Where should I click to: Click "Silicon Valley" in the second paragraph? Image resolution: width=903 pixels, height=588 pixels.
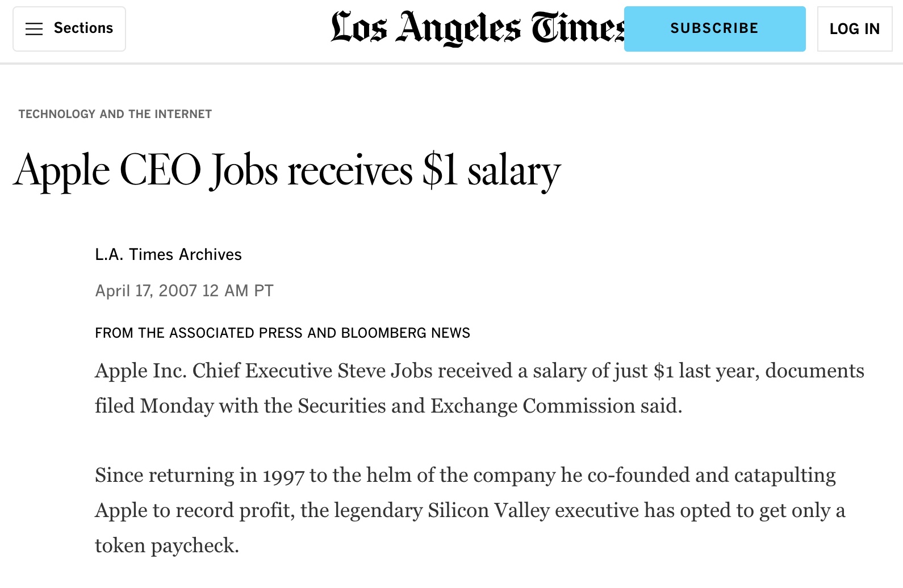click(488, 510)
